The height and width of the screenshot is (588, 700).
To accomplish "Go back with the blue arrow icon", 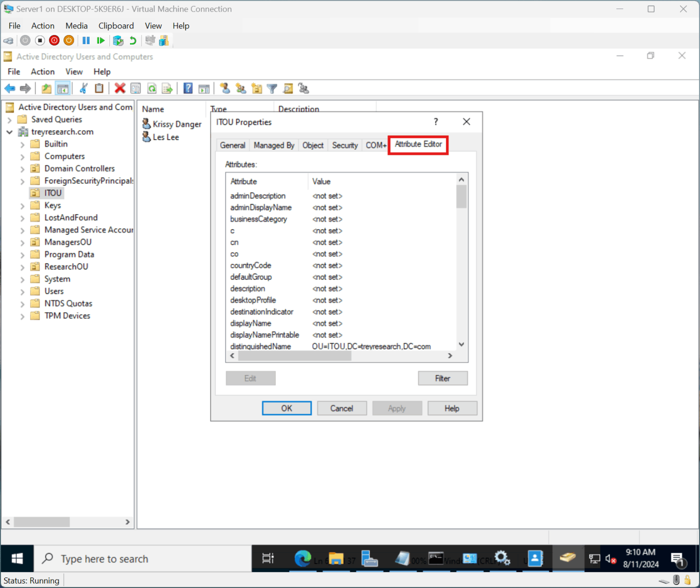I will pos(10,89).
